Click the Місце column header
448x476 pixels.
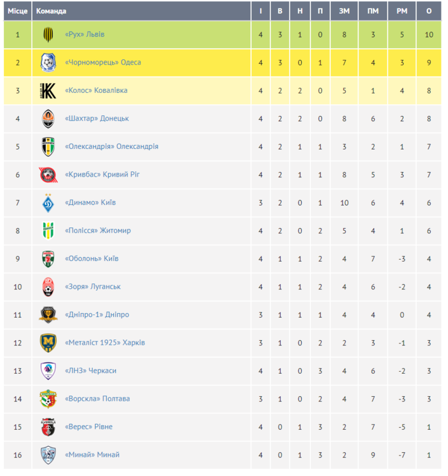[18, 11]
